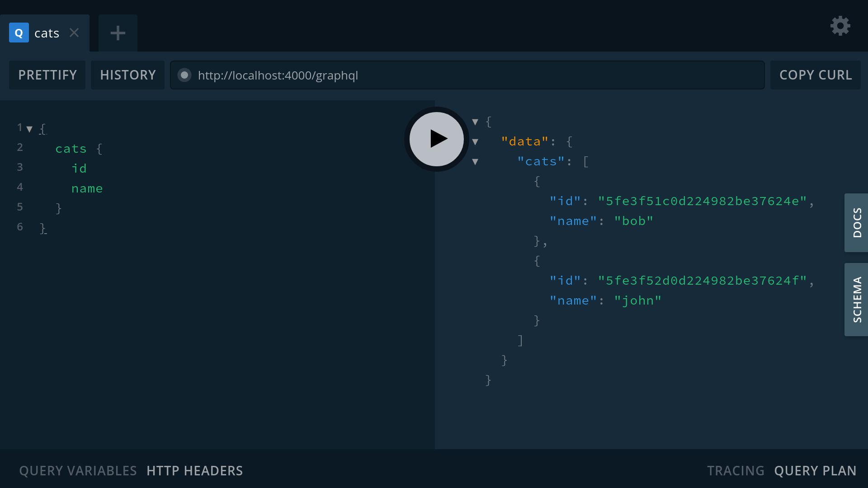This screenshot has height=488, width=868.
Task: Collapse the cats array in the response
Action: (x=476, y=161)
